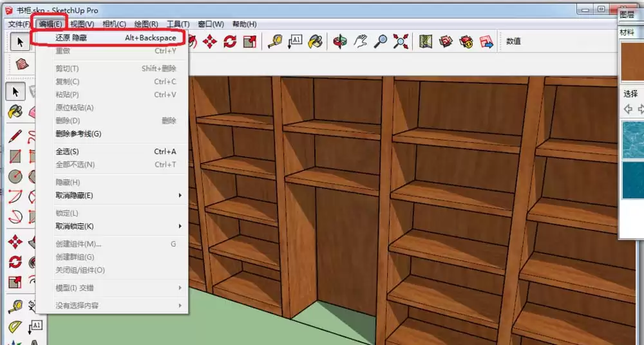The width and height of the screenshot is (644, 345).
Task: Click the 剪切(T) menu entry
Action: [x=111, y=69]
